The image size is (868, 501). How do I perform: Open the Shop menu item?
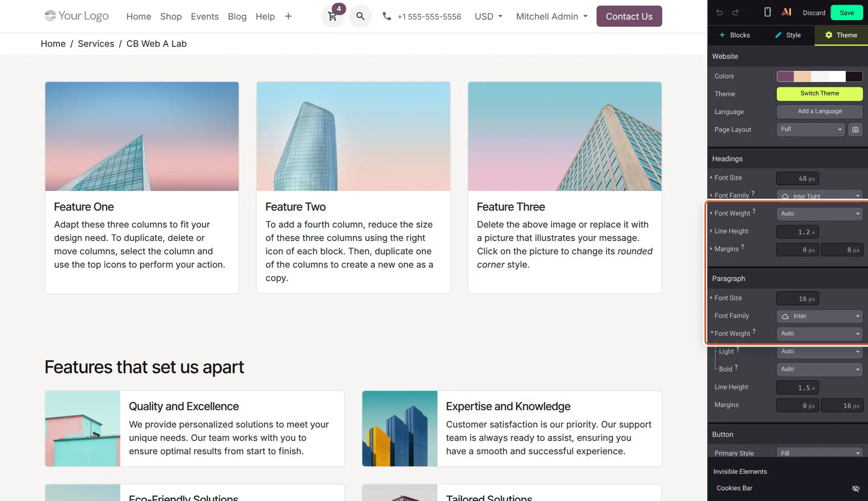tap(171, 16)
